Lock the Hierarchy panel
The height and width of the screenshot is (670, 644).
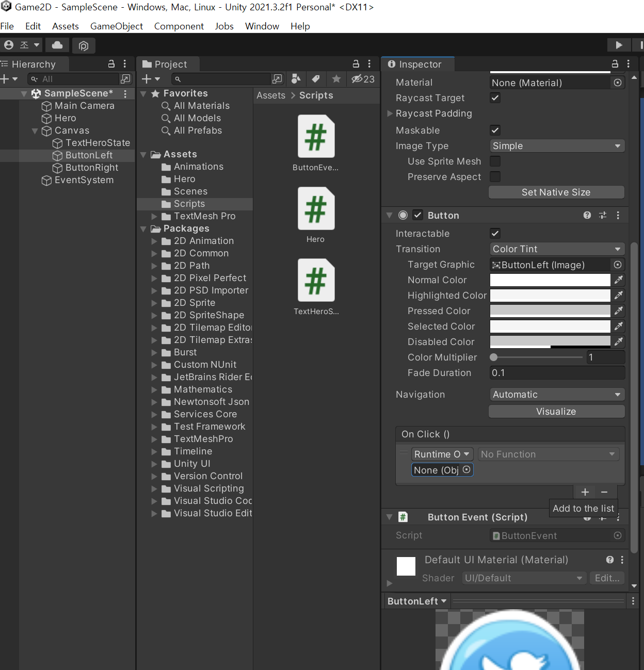point(111,64)
